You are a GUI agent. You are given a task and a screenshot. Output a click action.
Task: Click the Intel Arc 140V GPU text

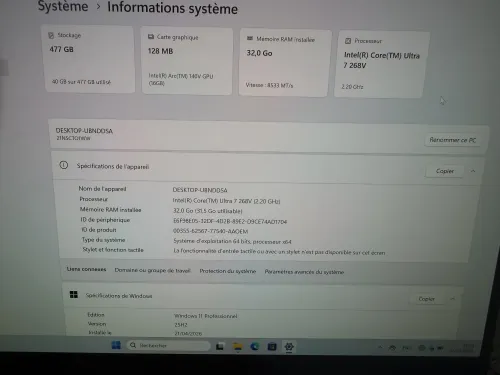(x=180, y=79)
